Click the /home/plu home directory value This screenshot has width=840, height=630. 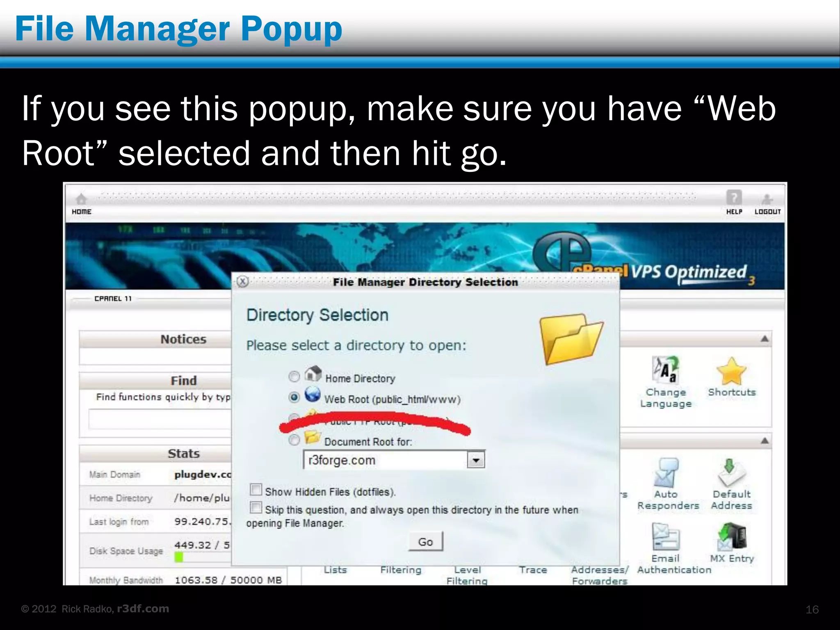202,498
